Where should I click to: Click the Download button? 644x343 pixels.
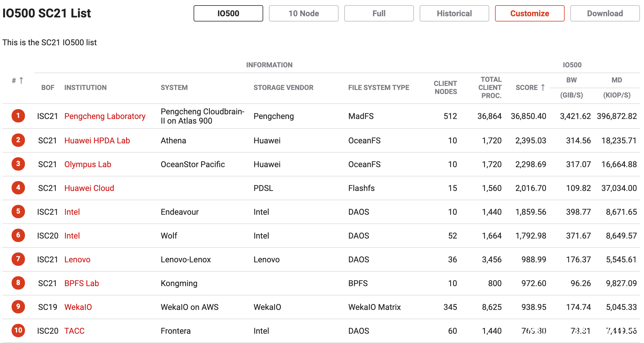(605, 13)
